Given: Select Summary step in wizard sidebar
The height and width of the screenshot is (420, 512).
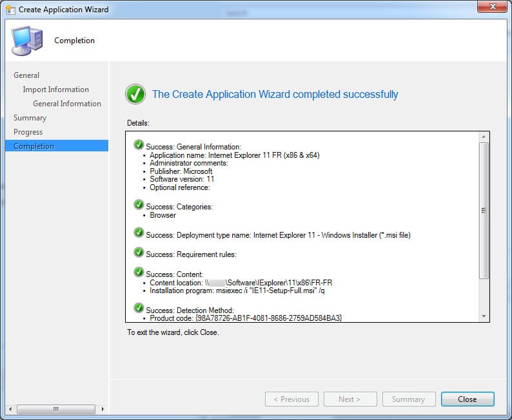Looking at the screenshot, I should click(x=30, y=118).
